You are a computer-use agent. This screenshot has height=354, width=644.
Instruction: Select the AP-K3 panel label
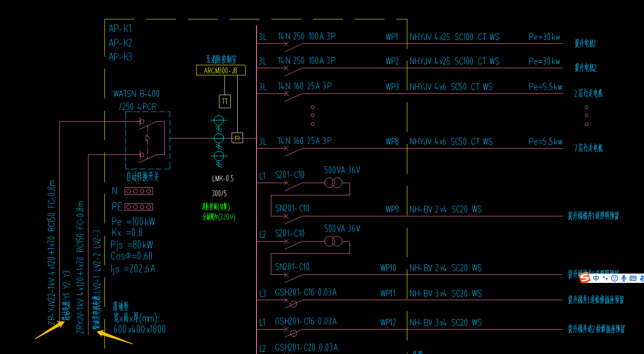click(120, 57)
